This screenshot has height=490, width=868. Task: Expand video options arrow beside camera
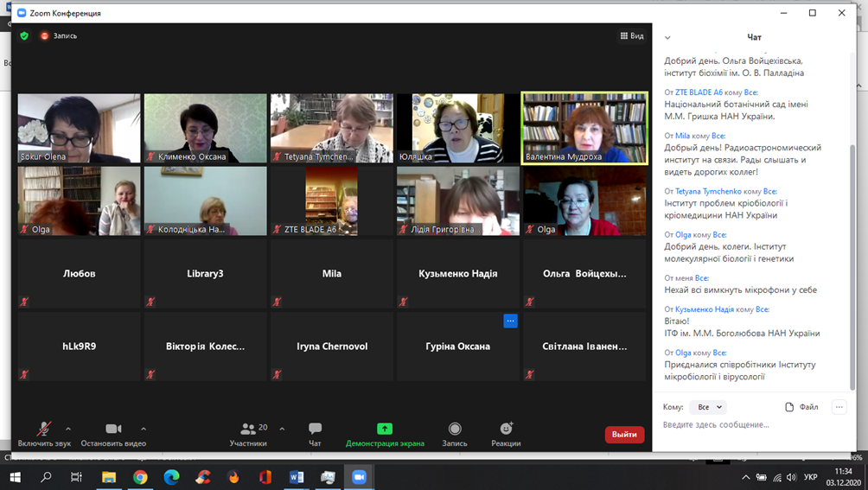tap(144, 429)
